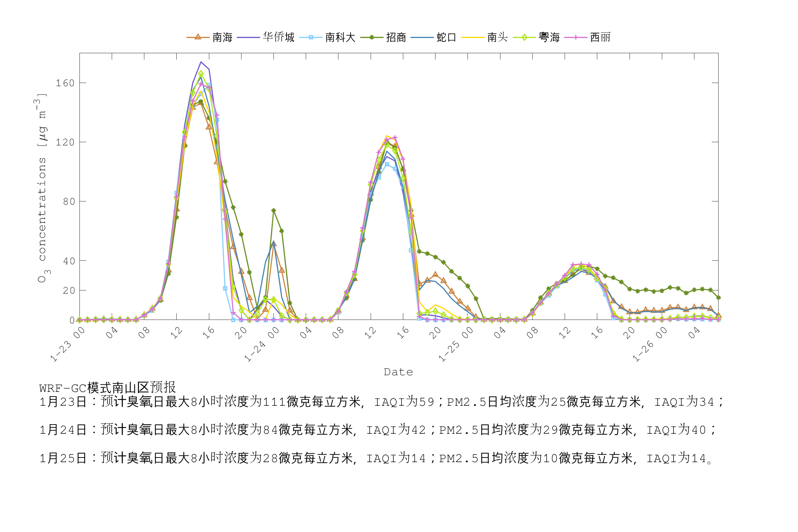Click the 南科大 square legend marker
The width and height of the screenshot is (798, 532).
tap(311, 37)
